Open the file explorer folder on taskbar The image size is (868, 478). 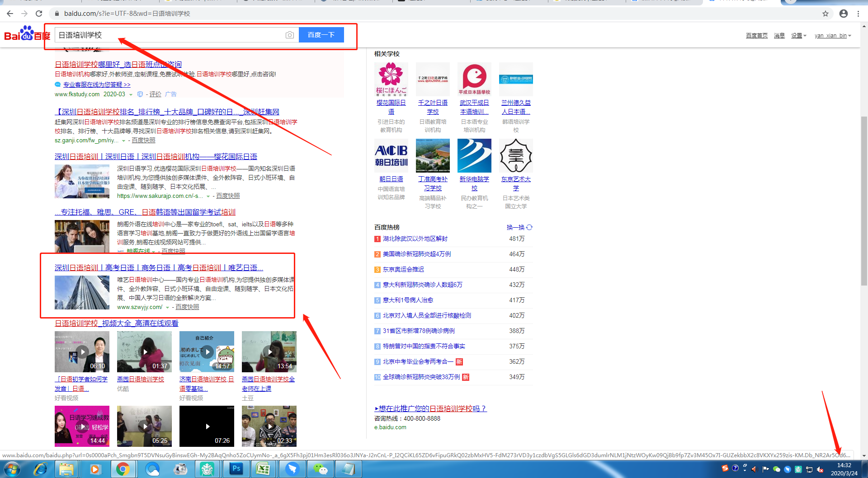[x=66, y=469]
